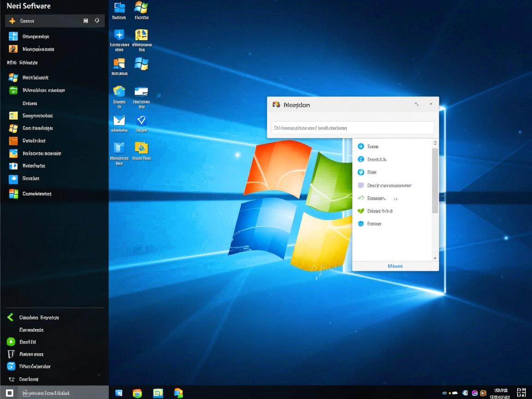Select the green messaging app icon in the lower sidebar
This screenshot has height=399, width=532.
coord(11,342)
